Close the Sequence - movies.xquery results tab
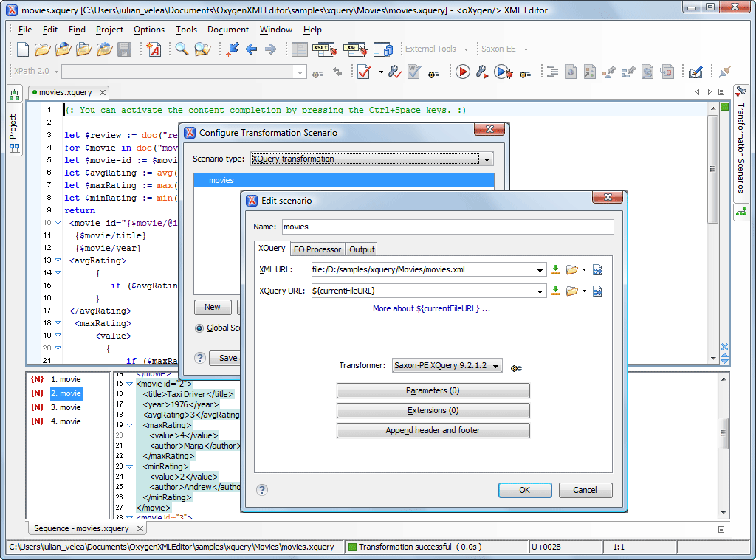 point(140,529)
